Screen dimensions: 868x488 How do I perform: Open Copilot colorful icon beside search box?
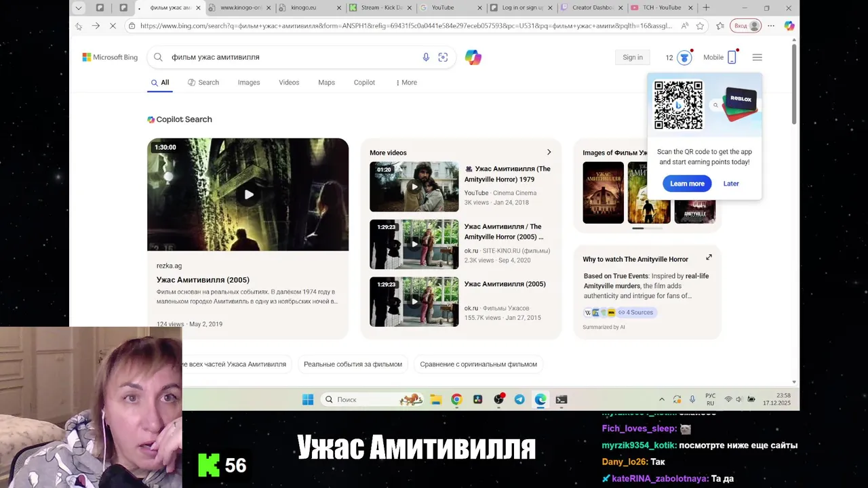473,58
